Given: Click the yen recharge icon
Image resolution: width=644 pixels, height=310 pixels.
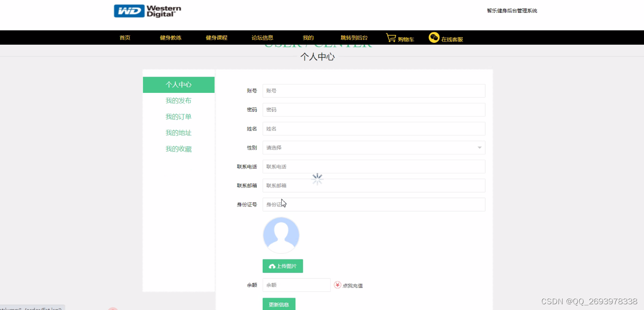Looking at the screenshot, I should tap(338, 285).
